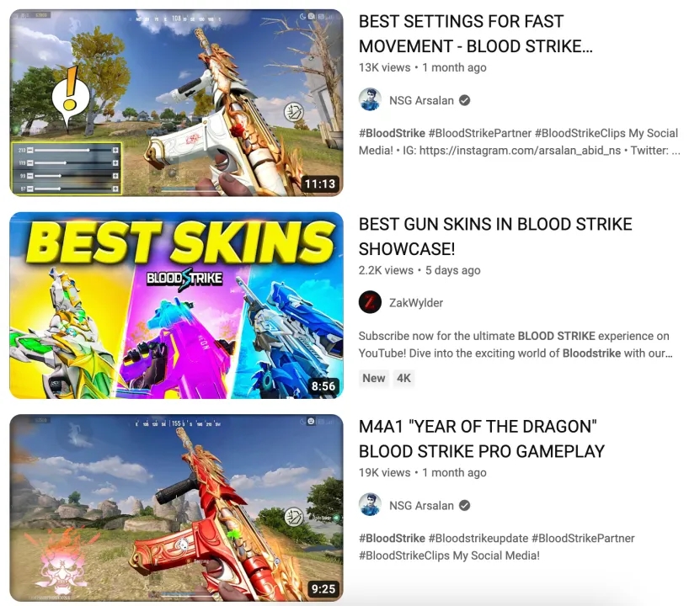Visit ZakWylder channel name link
Screen dimensions: 700x606
(416, 303)
